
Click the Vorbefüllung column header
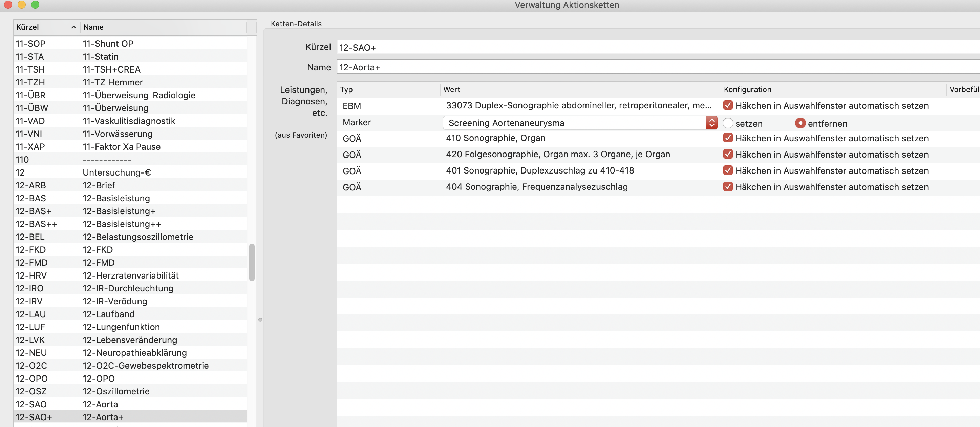(963, 89)
